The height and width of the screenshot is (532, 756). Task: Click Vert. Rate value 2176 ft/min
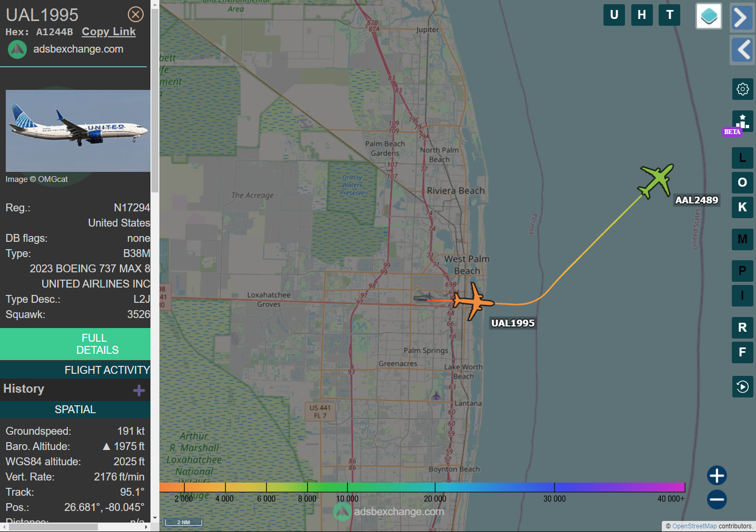pos(119,477)
